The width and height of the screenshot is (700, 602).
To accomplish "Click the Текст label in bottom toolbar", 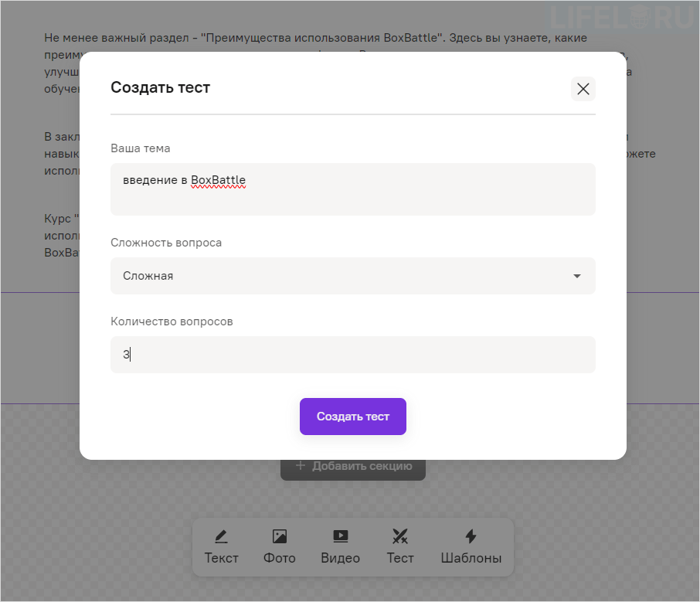I will (x=222, y=558).
